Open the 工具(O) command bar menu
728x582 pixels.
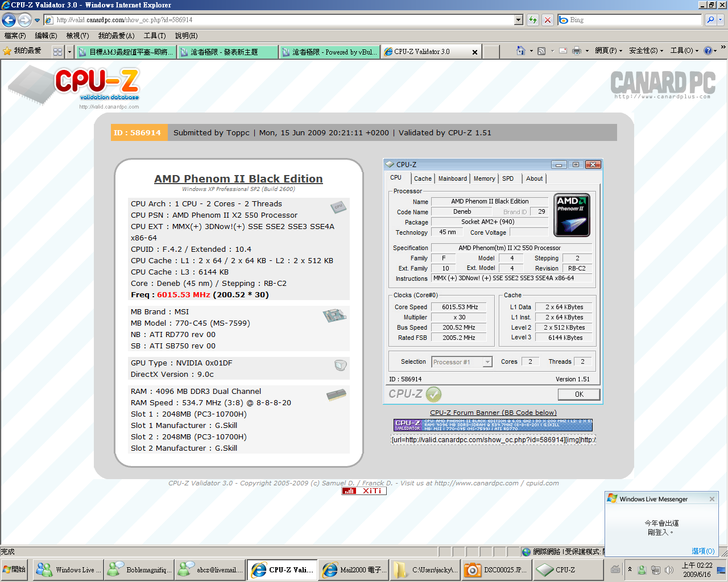[684, 51]
